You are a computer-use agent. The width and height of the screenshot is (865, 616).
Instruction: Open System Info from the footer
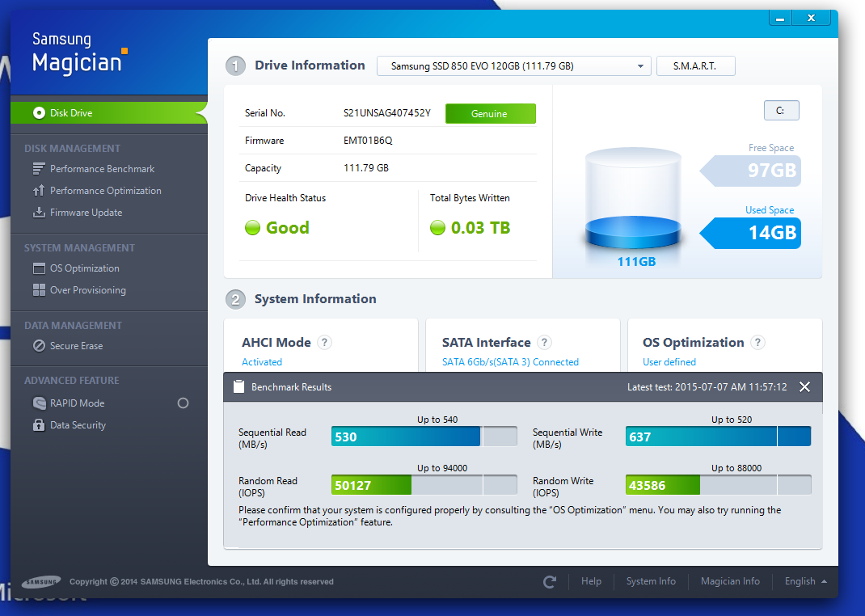tap(651, 581)
